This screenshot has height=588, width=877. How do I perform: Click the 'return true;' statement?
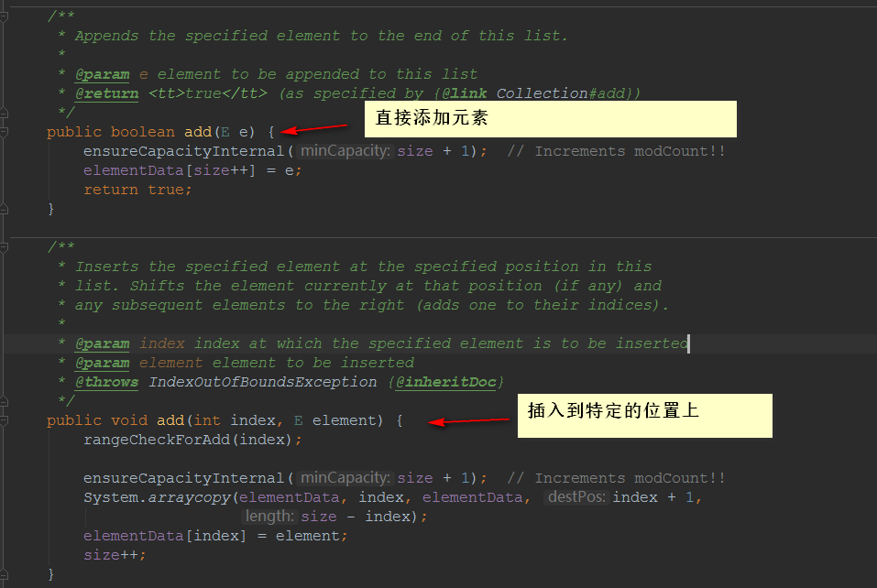pyautogui.click(x=137, y=190)
